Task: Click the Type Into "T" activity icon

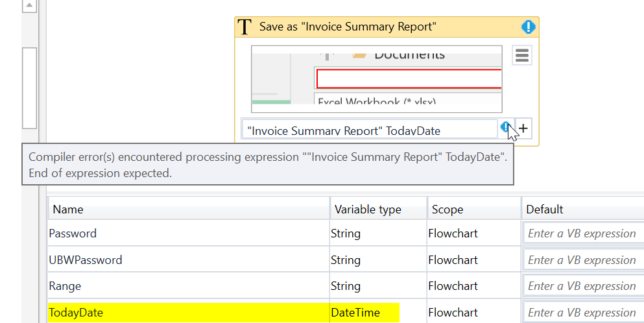Action: coord(244,27)
